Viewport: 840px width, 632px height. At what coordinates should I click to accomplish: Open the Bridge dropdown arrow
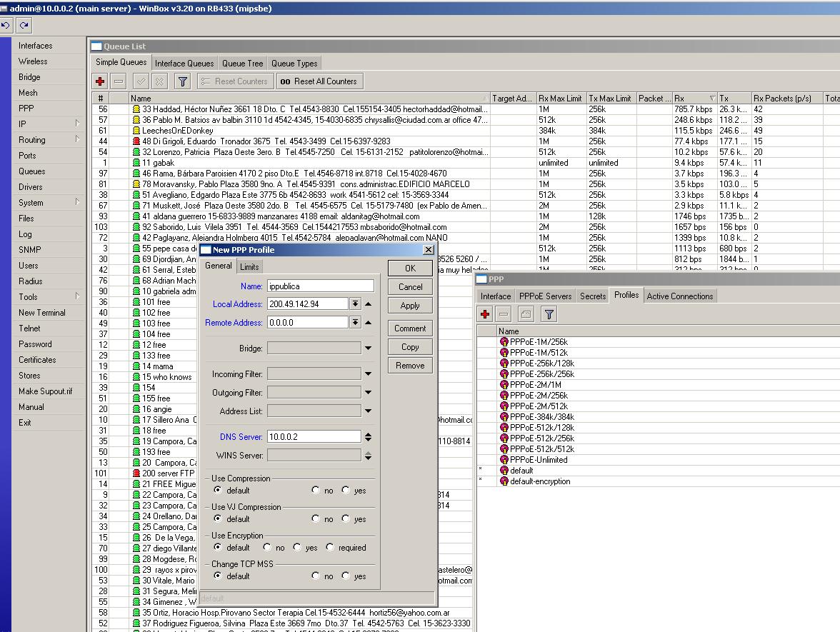coord(368,348)
